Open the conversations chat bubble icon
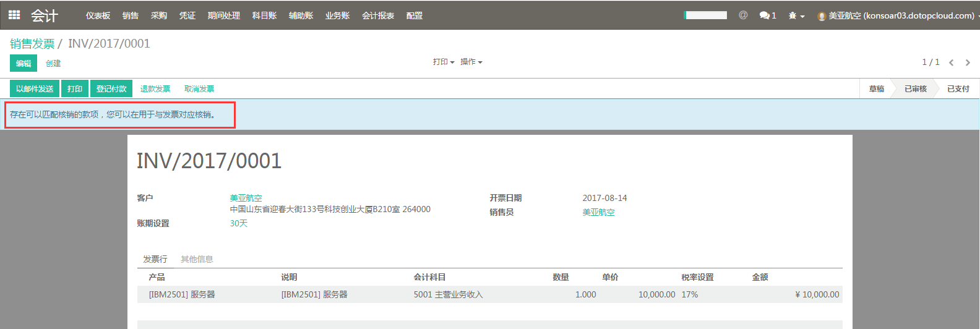The width and height of the screenshot is (980, 329). 768,15
